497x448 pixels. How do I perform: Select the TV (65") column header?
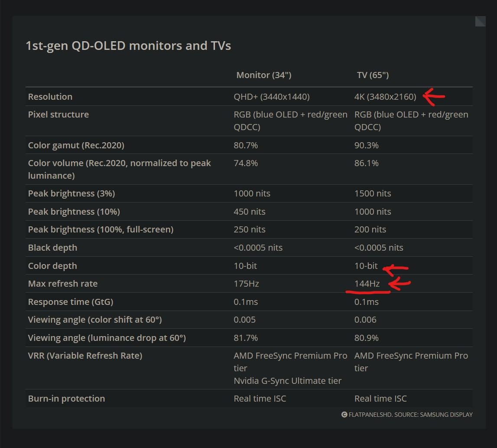coord(373,75)
